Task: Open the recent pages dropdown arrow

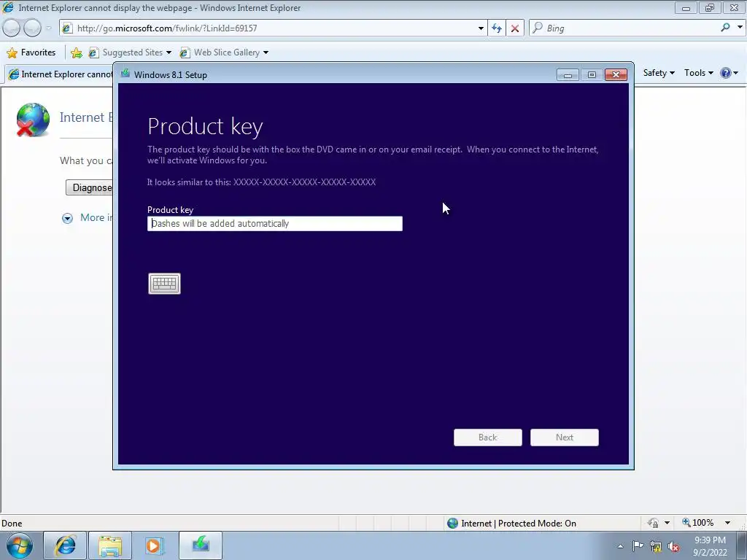Action: (49, 28)
